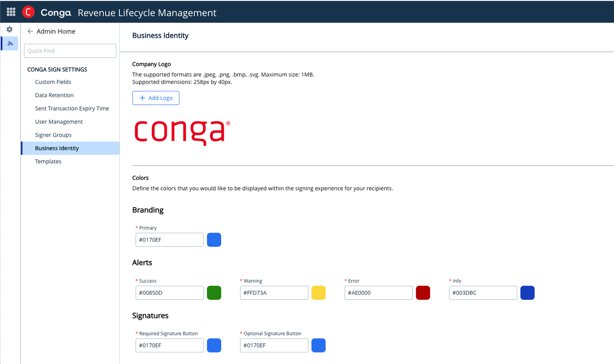Select the Templates sidebar entry
This screenshot has height=364, width=614.
coord(48,161)
